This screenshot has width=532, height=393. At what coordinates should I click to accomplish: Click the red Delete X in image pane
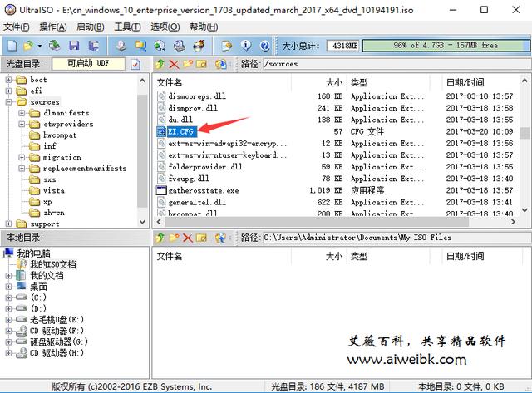pos(174,64)
